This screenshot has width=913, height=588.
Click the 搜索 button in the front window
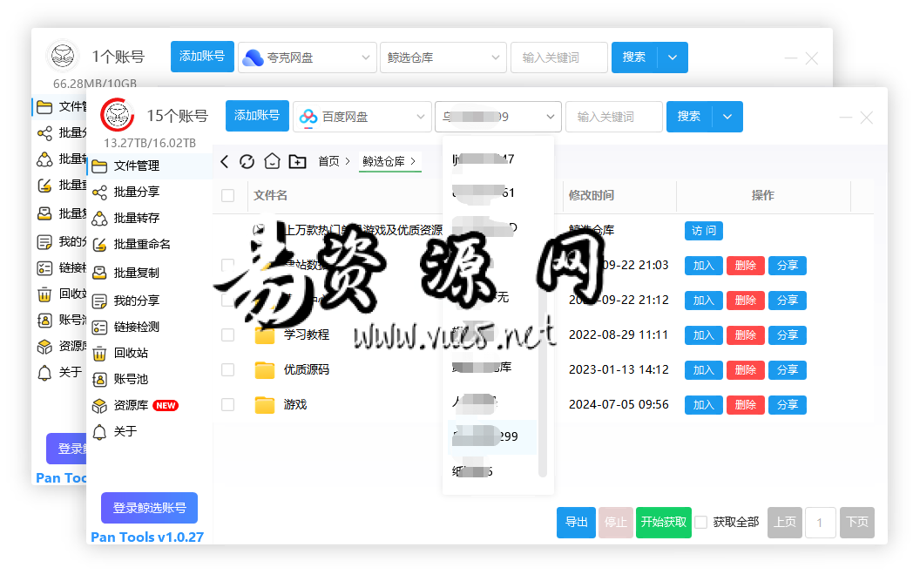click(689, 117)
